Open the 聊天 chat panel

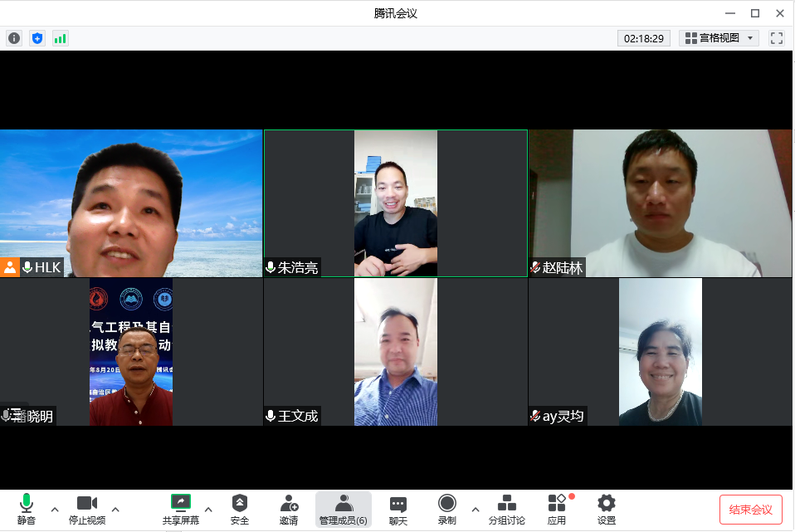click(398, 509)
